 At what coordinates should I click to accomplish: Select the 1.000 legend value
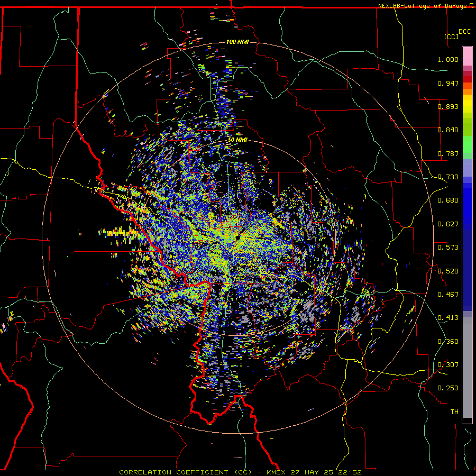coord(448,59)
